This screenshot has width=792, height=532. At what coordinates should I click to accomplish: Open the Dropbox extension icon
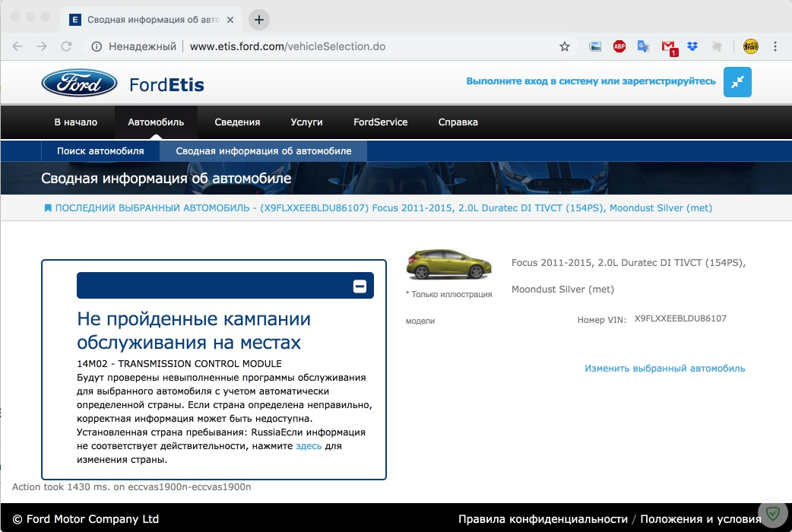click(x=692, y=46)
